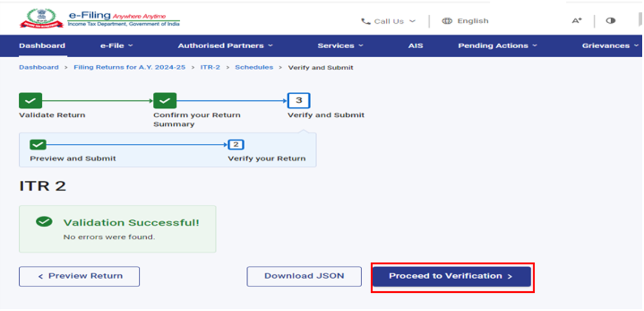Expand the Services menu

[340, 46]
